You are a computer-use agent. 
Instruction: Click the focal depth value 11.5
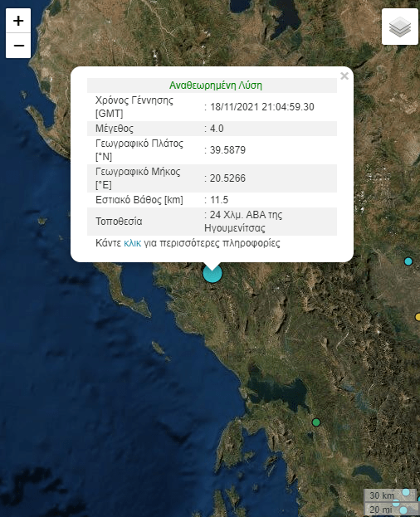[219, 200]
